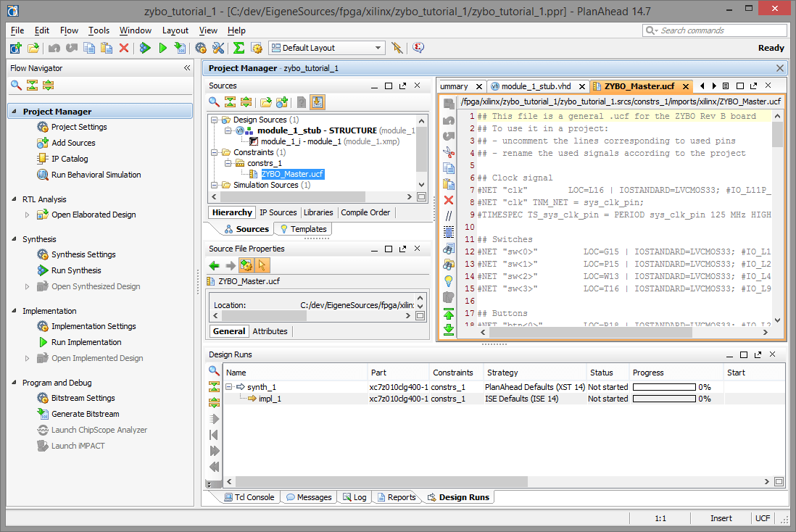Expand the Open Elaborated Design item
The width and height of the screenshot is (796, 532).
coord(28,215)
